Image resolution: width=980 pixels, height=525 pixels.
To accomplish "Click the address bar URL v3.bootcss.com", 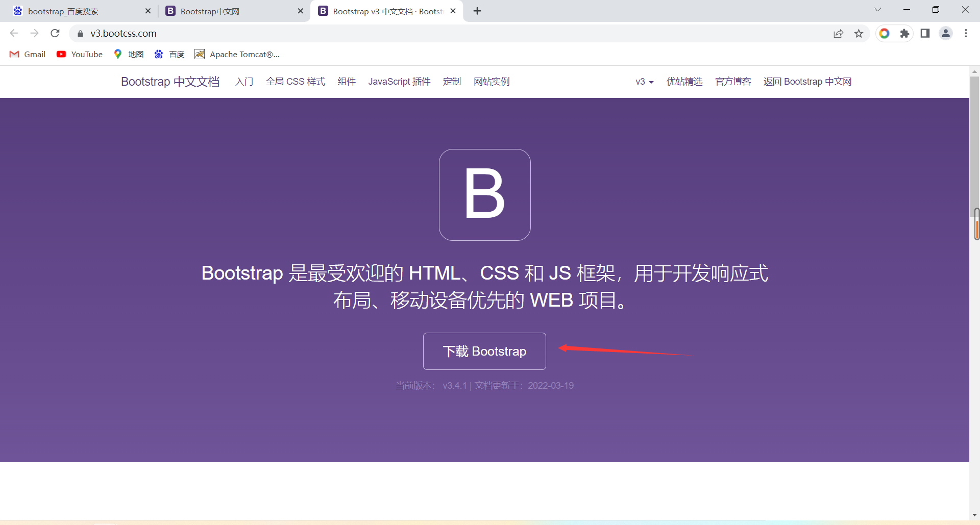I will pyautogui.click(x=124, y=34).
